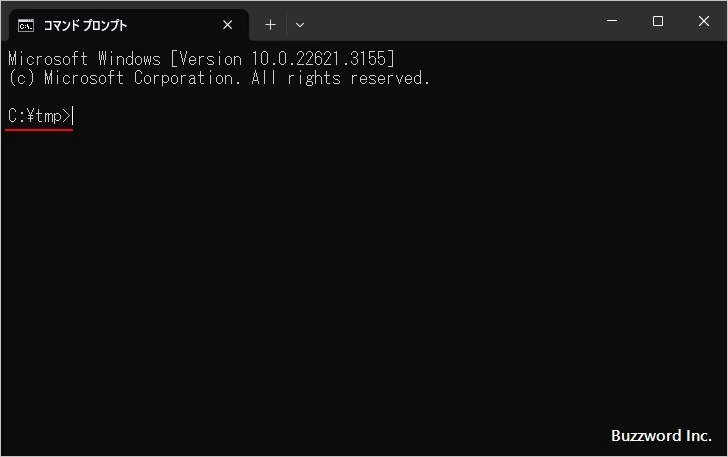Place cursor at the command input position
The width and height of the screenshot is (728, 457).
(74, 117)
